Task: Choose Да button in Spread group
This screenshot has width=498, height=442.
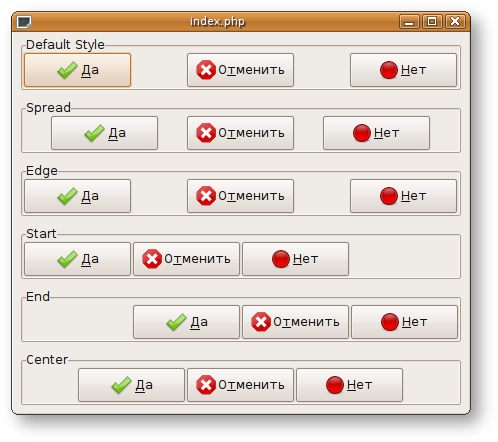Action: (104, 133)
